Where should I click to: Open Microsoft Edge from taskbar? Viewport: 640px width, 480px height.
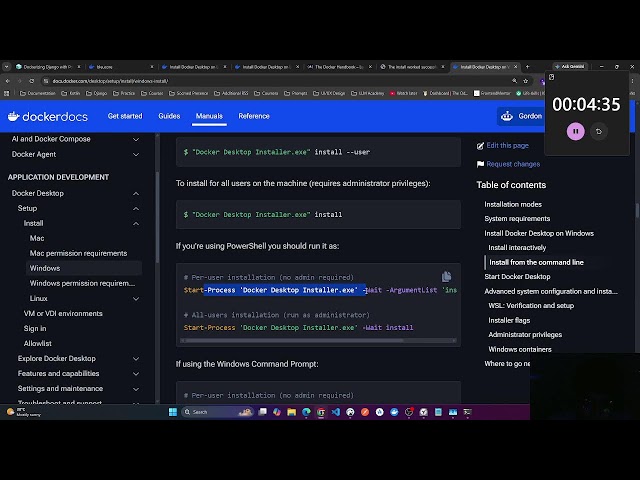[x=306, y=412]
